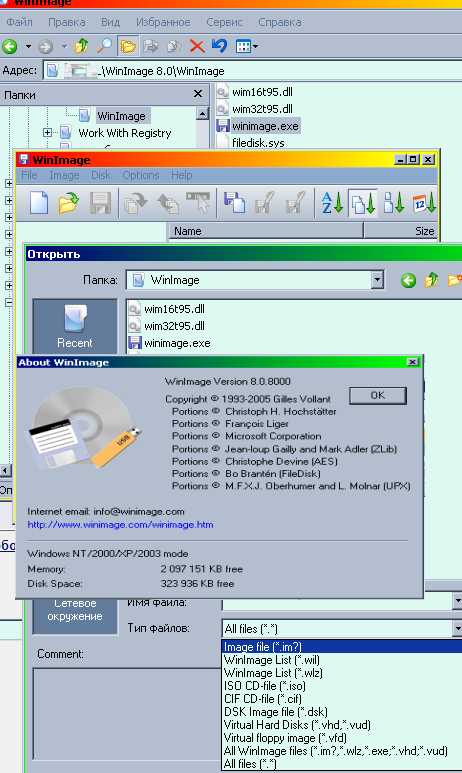Open Правка menu in Explorer
This screenshot has width=462, height=773.
[x=67, y=22]
